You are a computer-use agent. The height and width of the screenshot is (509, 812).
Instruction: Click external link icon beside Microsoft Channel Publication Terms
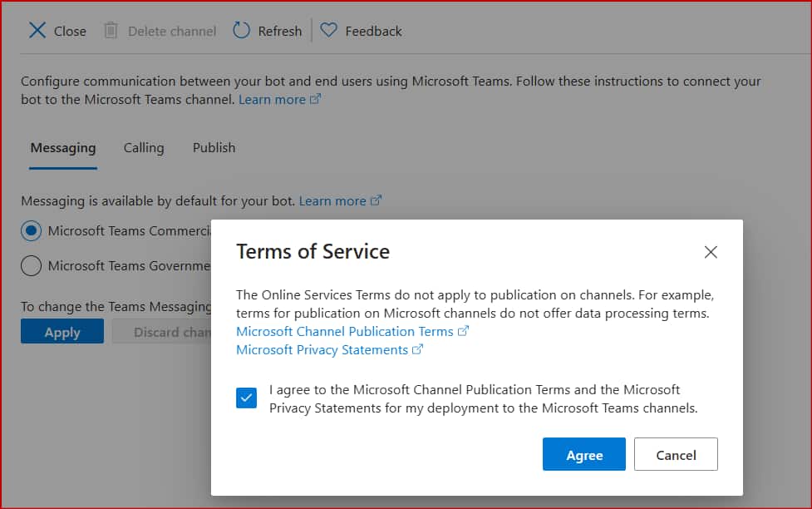[464, 331]
